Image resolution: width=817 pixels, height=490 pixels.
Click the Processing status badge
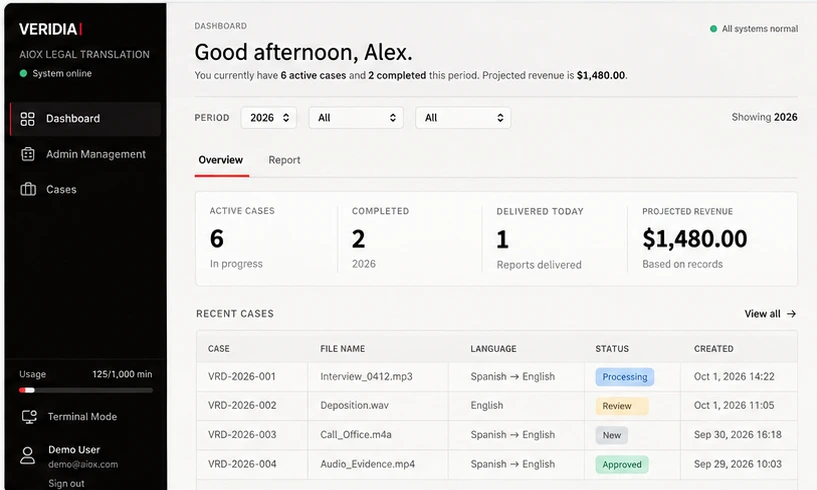[x=625, y=377]
